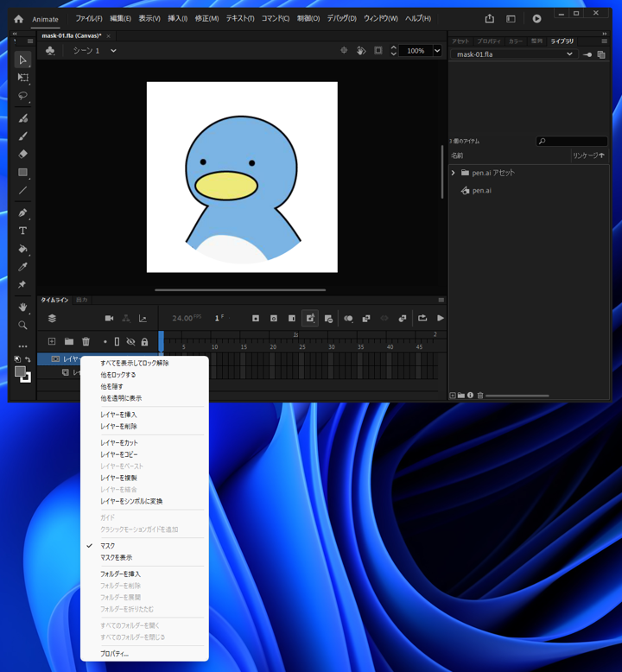This screenshot has height=672, width=622.
Task: Click the timeline layer view stack icon
Action: tap(53, 319)
